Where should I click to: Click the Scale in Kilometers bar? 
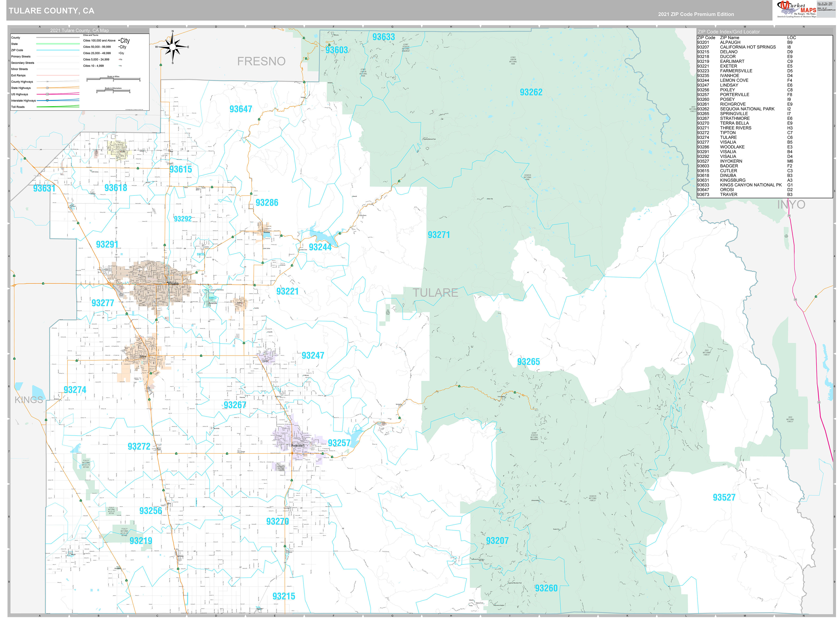coord(113,91)
